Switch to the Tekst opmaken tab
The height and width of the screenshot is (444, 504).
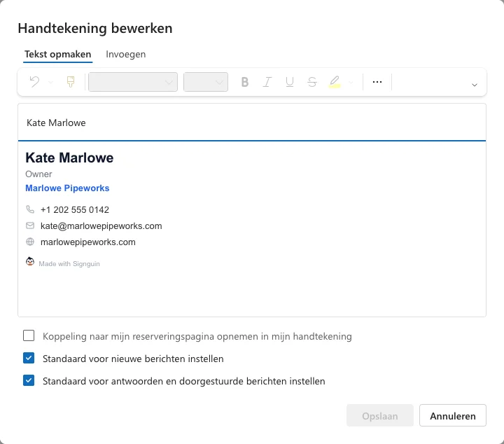coord(58,55)
